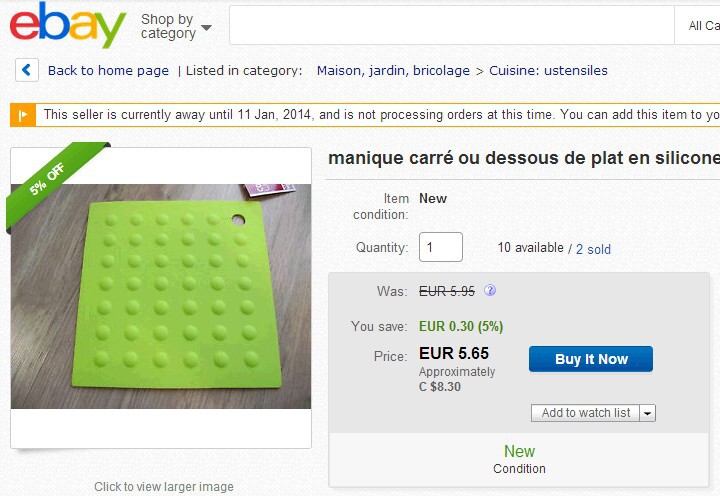The width and height of the screenshot is (720, 496).
Task: Click the green silicone trivet image
Action: tap(161, 297)
